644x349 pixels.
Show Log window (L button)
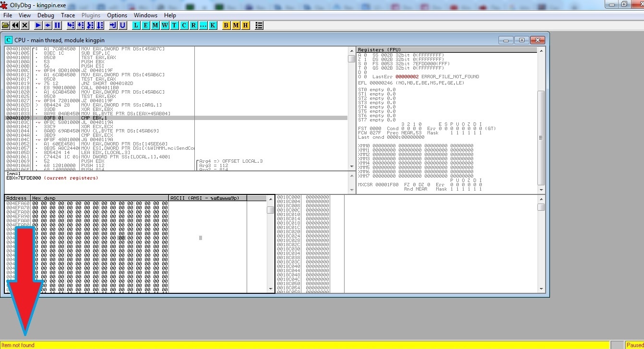[x=136, y=25]
